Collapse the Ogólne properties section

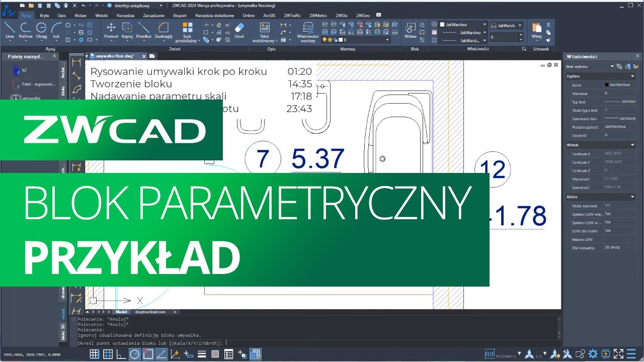(x=632, y=76)
